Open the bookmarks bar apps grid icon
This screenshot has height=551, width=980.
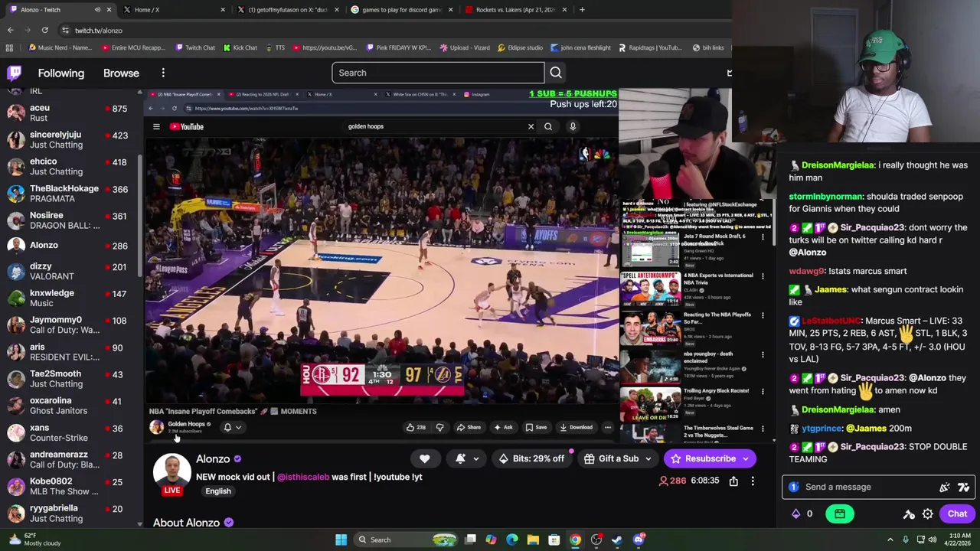[9, 47]
